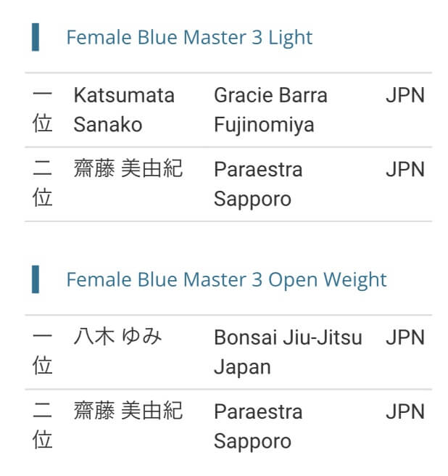Select 齋藤 美由紀 in the Light division

[x=128, y=170]
